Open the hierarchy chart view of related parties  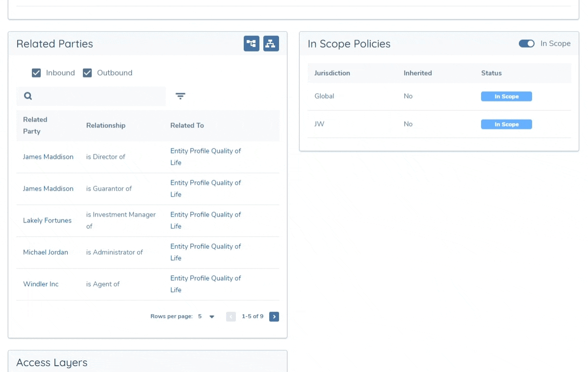pyautogui.click(x=271, y=43)
